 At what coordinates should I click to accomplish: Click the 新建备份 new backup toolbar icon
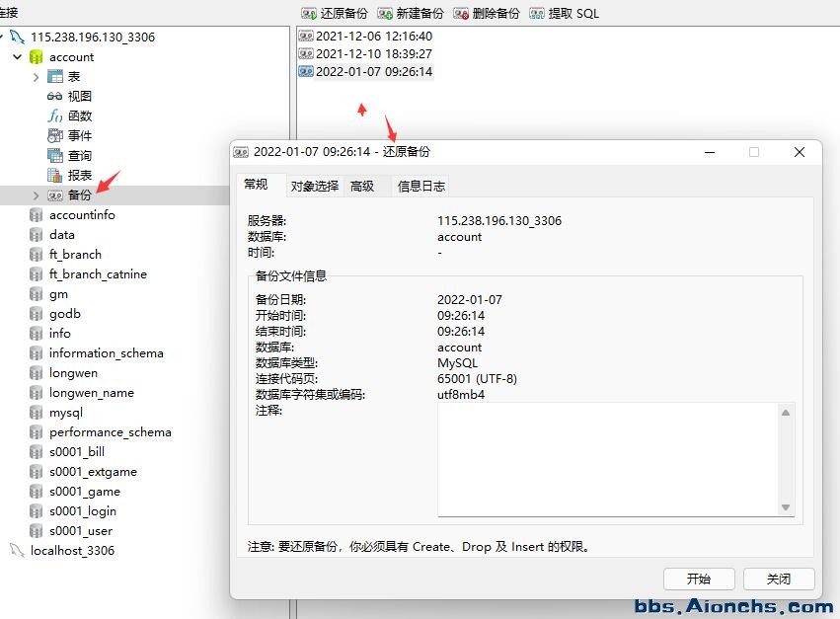[384, 14]
